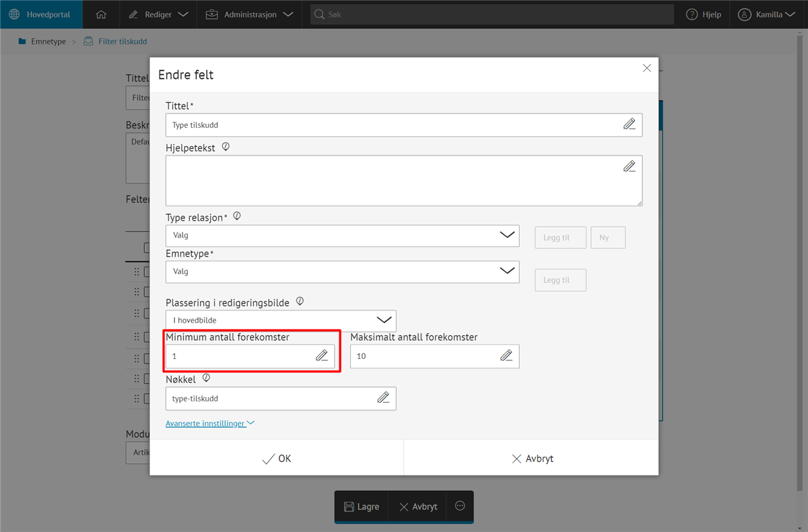Viewport: 808px width, 532px height.
Task: Close the Endre felt dialog
Action: [x=646, y=68]
